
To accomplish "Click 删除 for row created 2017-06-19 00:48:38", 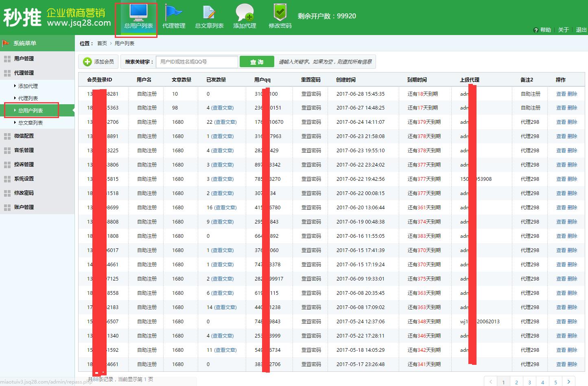I will pos(572,222).
